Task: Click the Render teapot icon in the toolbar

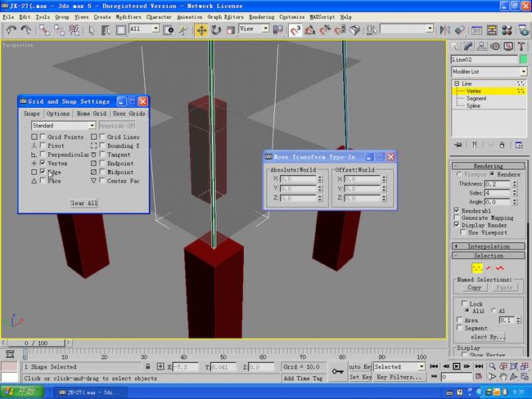Action: coord(524,30)
